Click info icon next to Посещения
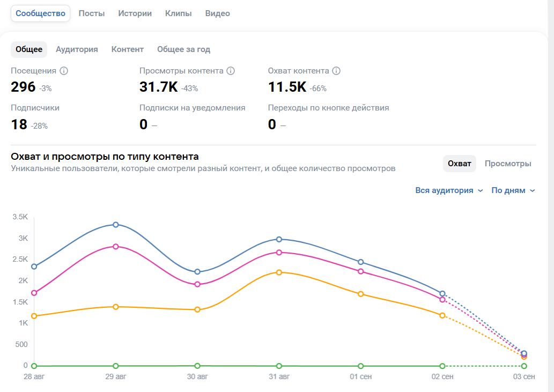554x392 pixels. [64, 71]
